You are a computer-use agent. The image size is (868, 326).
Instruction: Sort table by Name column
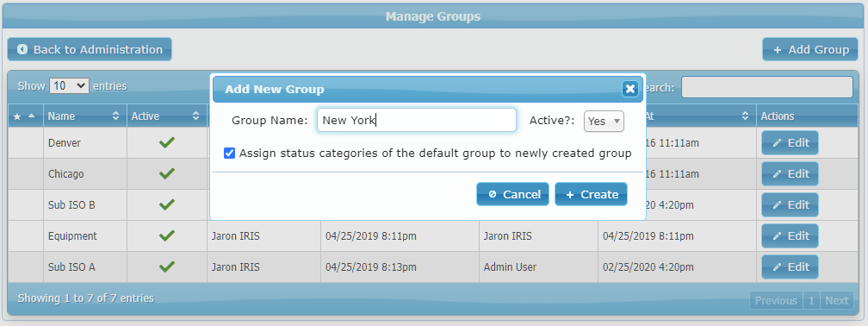click(x=85, y=116)
